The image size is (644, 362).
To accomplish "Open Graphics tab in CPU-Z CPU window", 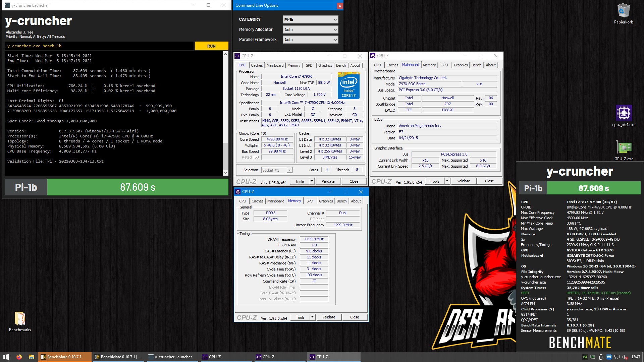I will (325, 65).
